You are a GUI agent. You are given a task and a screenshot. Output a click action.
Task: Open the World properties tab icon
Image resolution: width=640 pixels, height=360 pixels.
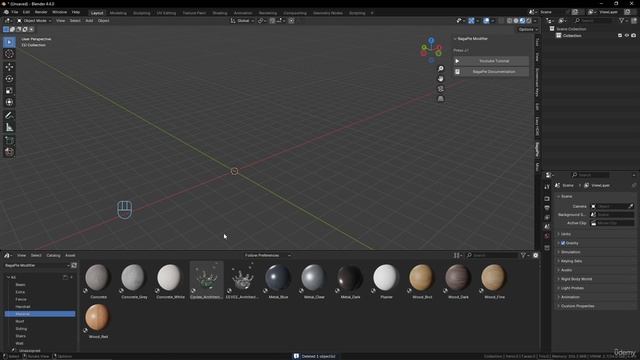[x=547, y=236]
